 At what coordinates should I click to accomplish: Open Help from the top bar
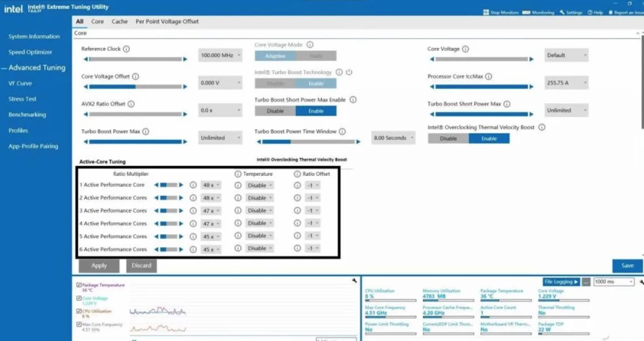pyautogui.click(x=595, y=12)
